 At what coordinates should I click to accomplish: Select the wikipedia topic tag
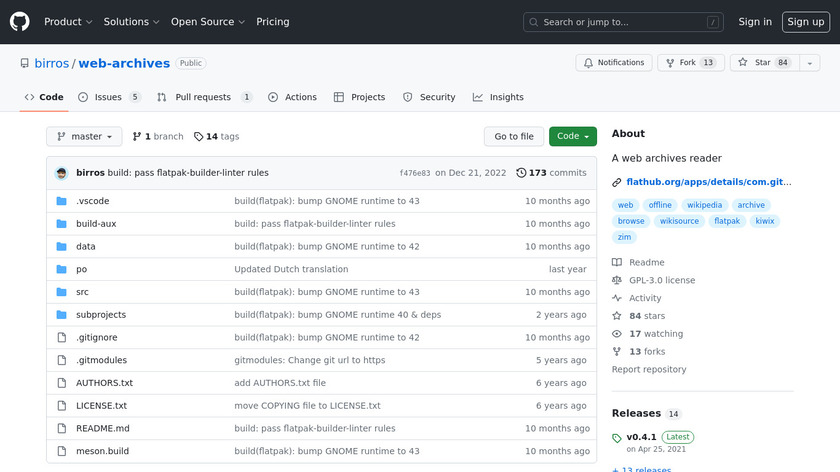pyautogui.click(x=704, y=205)
